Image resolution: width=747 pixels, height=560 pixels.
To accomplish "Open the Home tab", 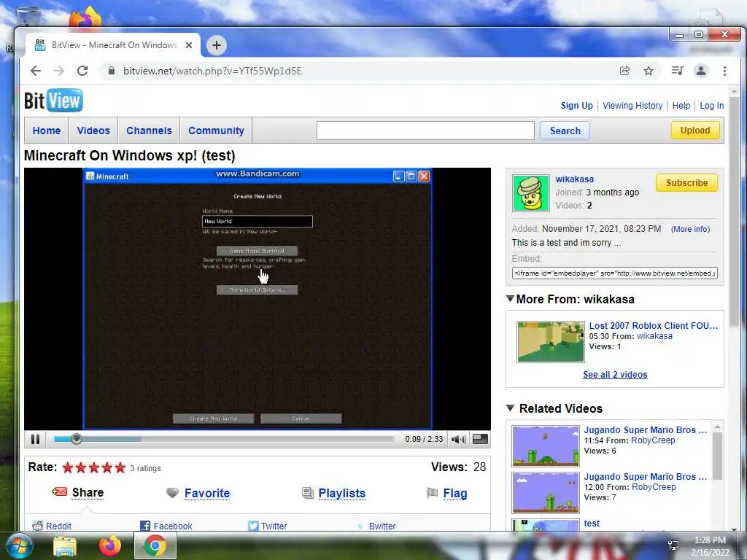I will [47, 131].
